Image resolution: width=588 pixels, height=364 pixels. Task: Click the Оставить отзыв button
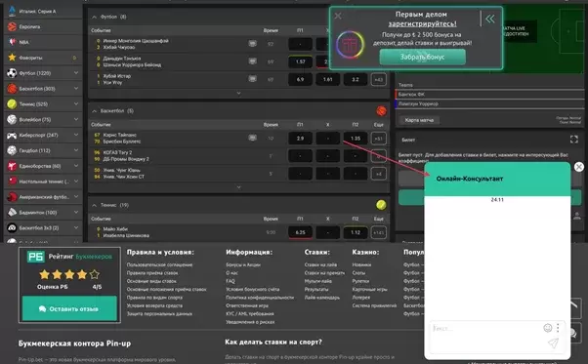click(69, 308)
